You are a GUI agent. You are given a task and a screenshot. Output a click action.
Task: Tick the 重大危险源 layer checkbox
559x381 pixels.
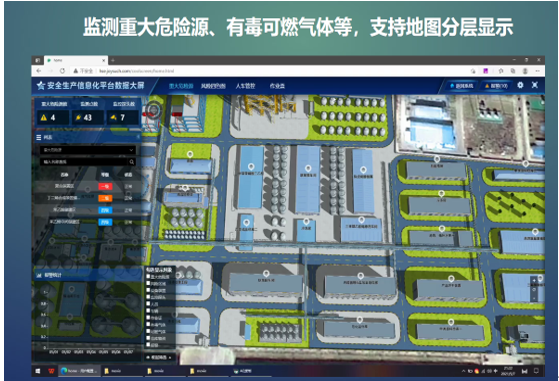click(148, 277)
